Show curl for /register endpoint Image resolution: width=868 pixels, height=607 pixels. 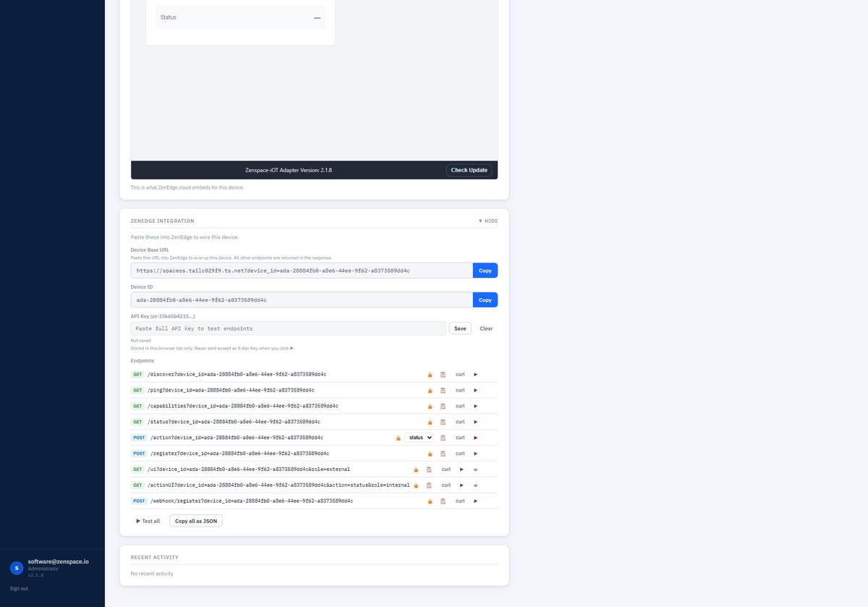460,454
